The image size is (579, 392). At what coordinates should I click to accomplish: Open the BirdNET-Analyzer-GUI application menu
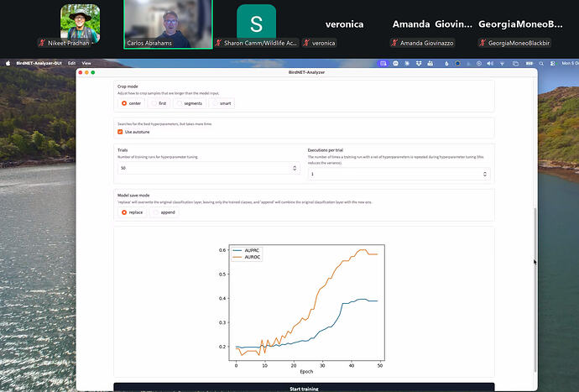pos(39,63)
